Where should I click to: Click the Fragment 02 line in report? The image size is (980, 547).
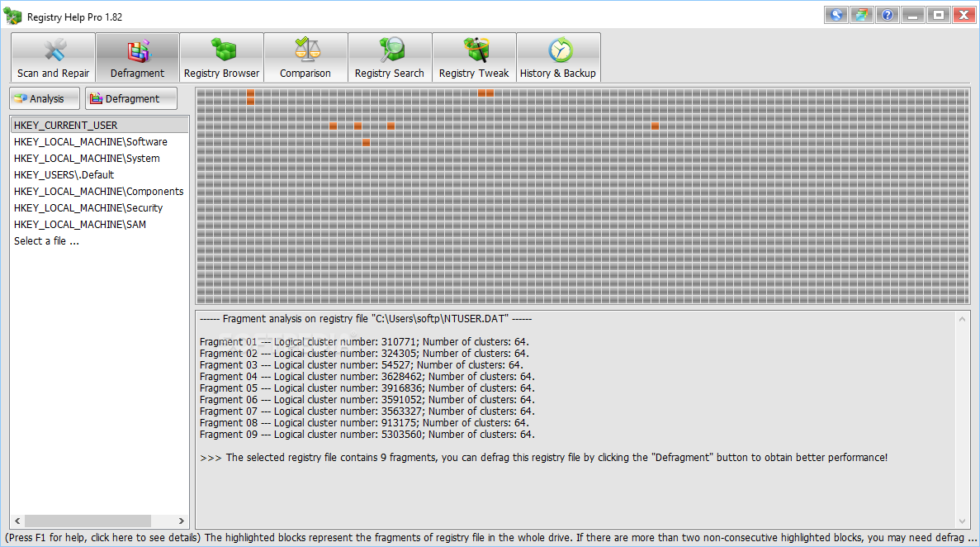(x=364, y=354)
